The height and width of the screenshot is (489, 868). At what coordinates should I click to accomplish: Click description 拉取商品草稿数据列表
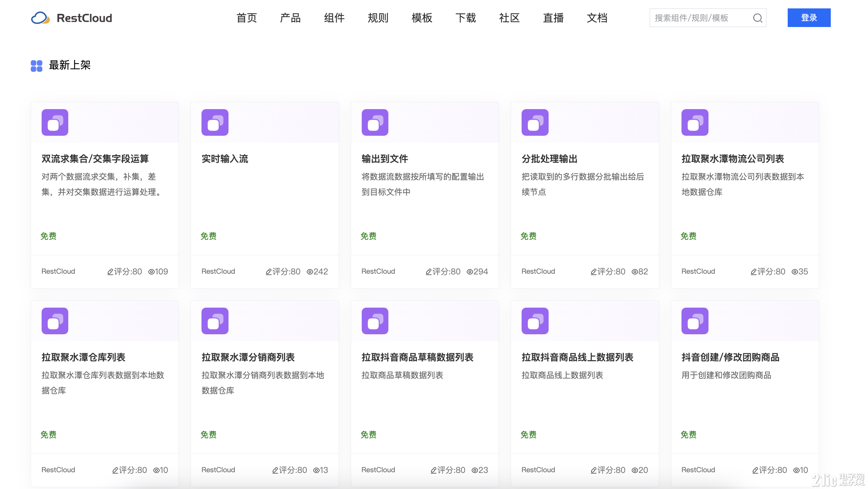(x=402, y=375)
